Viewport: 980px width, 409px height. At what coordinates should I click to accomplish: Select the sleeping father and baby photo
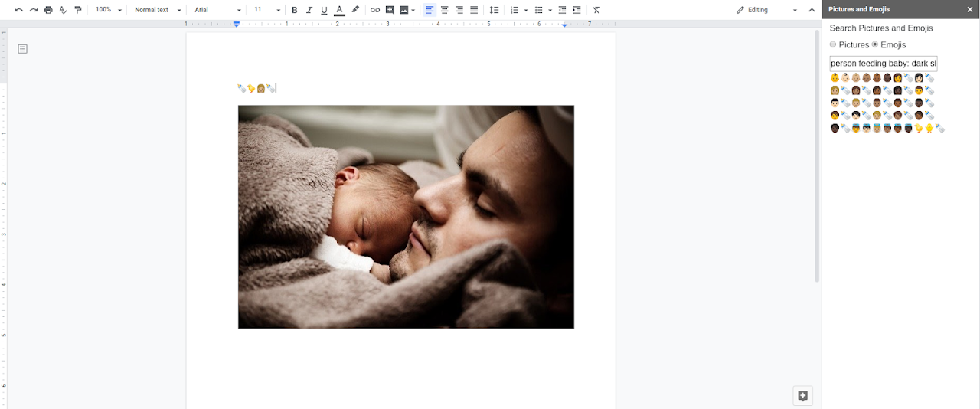pos(406,217)
